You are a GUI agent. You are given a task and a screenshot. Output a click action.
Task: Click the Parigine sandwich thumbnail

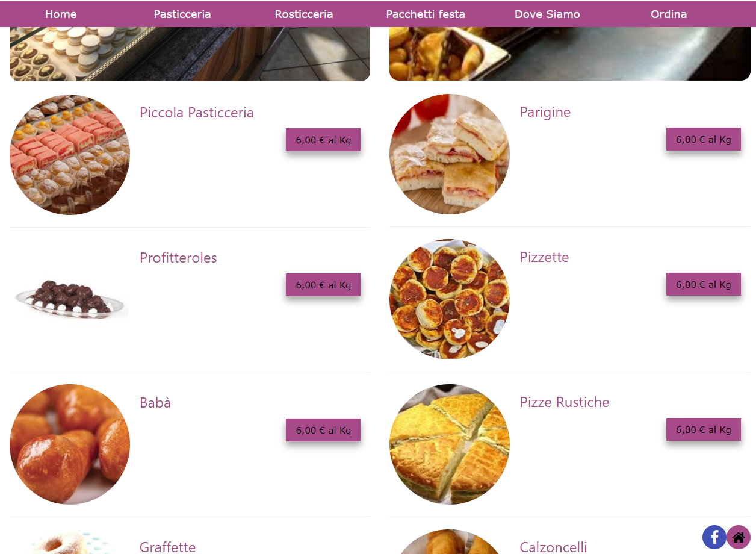point(450,154)
